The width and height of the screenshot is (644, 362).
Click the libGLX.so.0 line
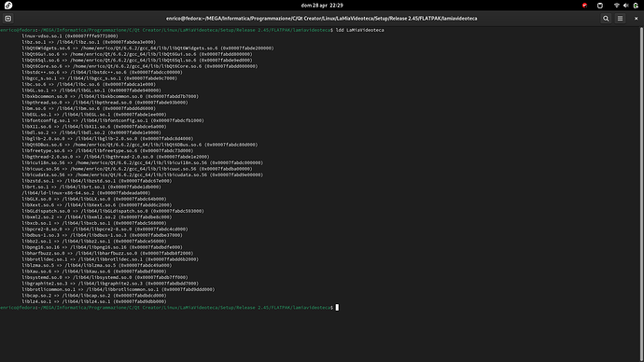[x=94, y=199]
